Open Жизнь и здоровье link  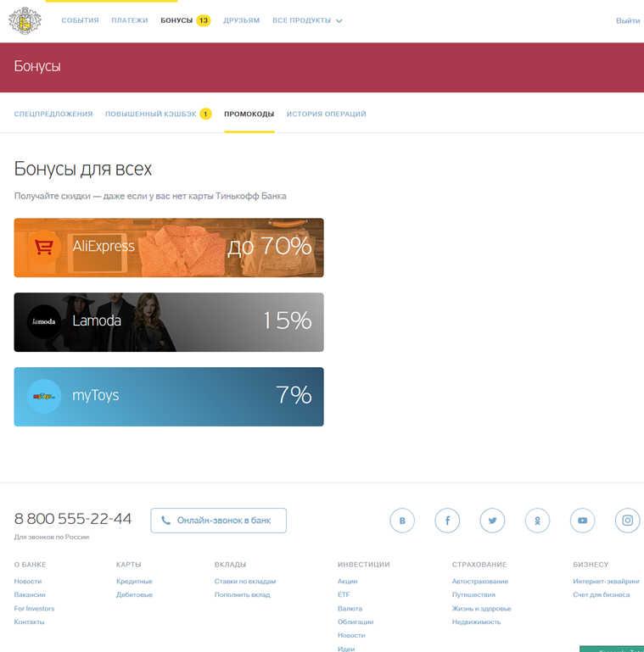pos(482,609)
